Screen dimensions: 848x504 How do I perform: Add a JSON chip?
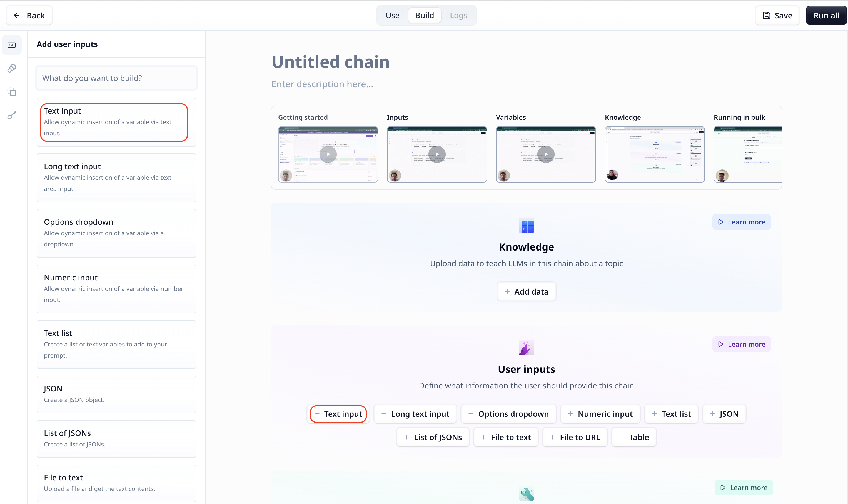click(x=724, y=414)
